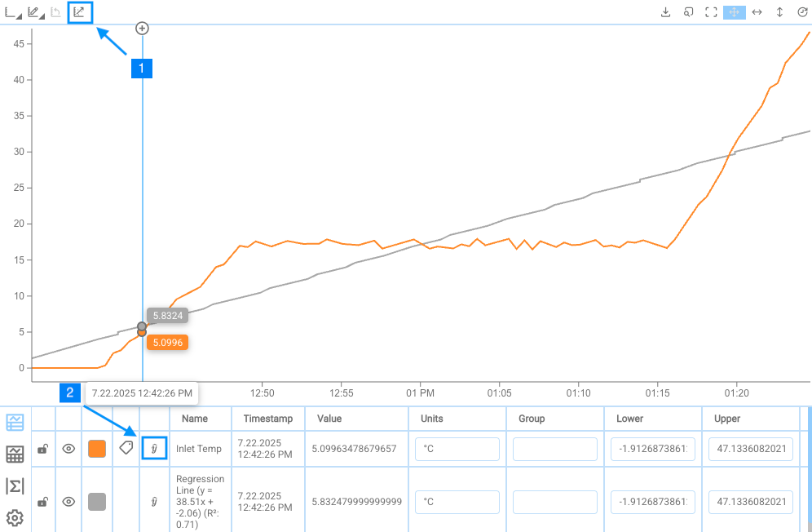Toggle visibility of Inlet Temp series

69,448
